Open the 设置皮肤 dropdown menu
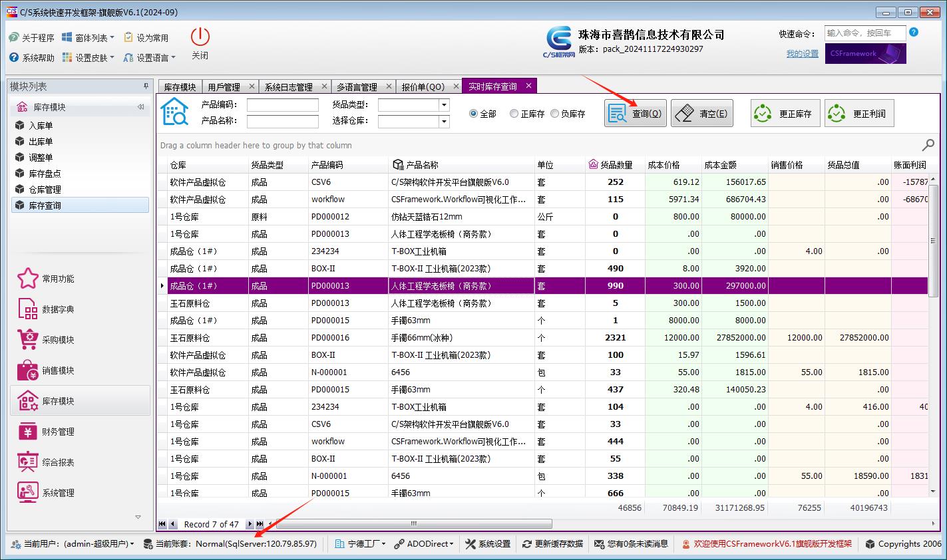The image size is (947, 560). coord(88,58)
